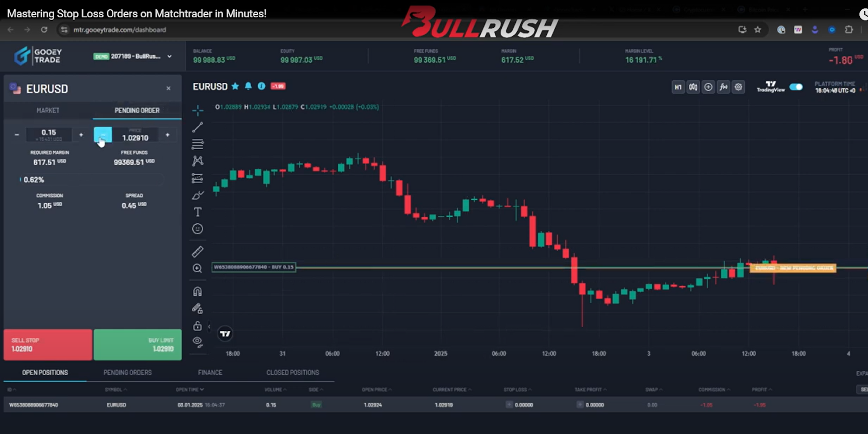The height and width of the screenshot is (434, 868).
Task: Sort positions by Volume column
Action: pos(275,390)
